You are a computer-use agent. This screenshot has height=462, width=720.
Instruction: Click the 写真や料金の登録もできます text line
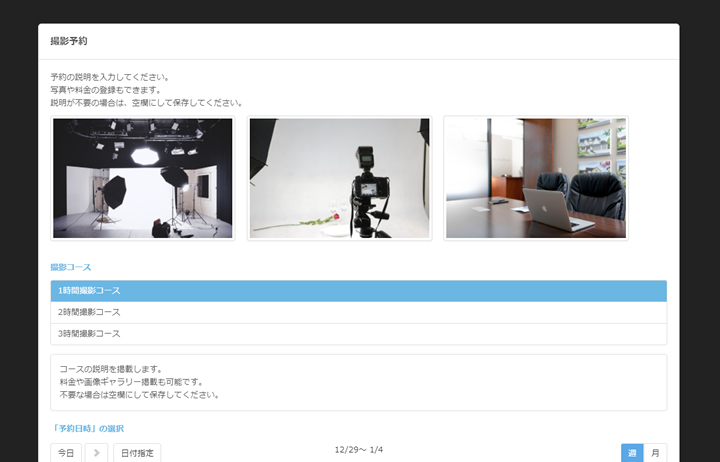pyautogui.click(x=106, y=90)
